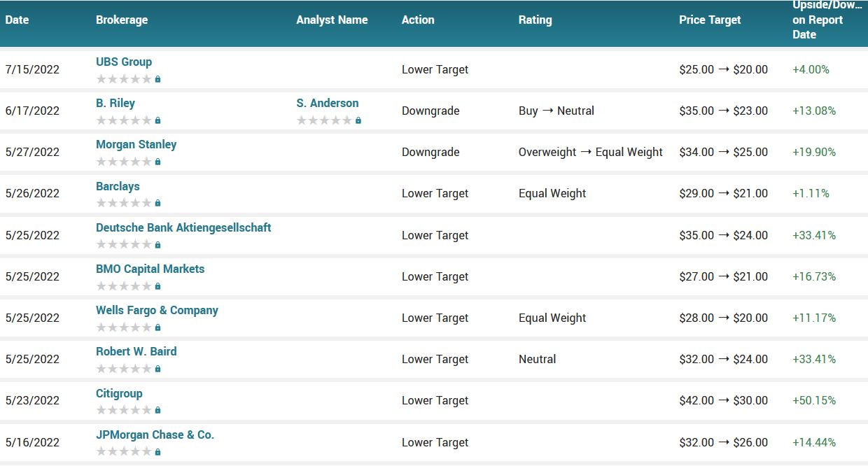Click Lower Target action in UBS Group row
Screen dimensions: 868x466
pyautogui.click(x=435, y=69)
